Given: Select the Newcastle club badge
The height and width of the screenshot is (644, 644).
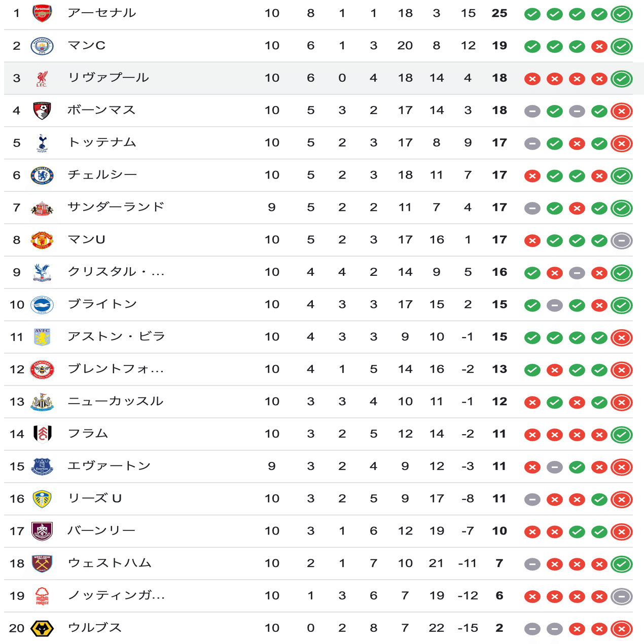Looking at the screenshot, I should point(42,401).
